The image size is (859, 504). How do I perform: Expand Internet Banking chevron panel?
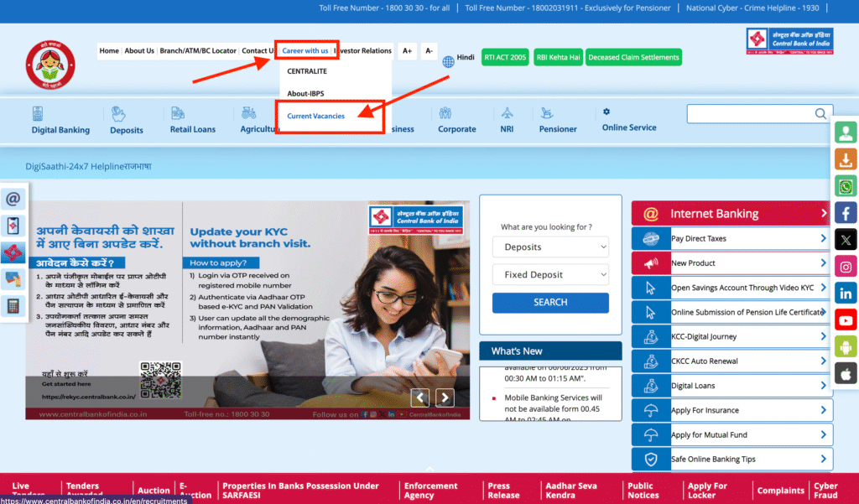(x=824, y=213)
